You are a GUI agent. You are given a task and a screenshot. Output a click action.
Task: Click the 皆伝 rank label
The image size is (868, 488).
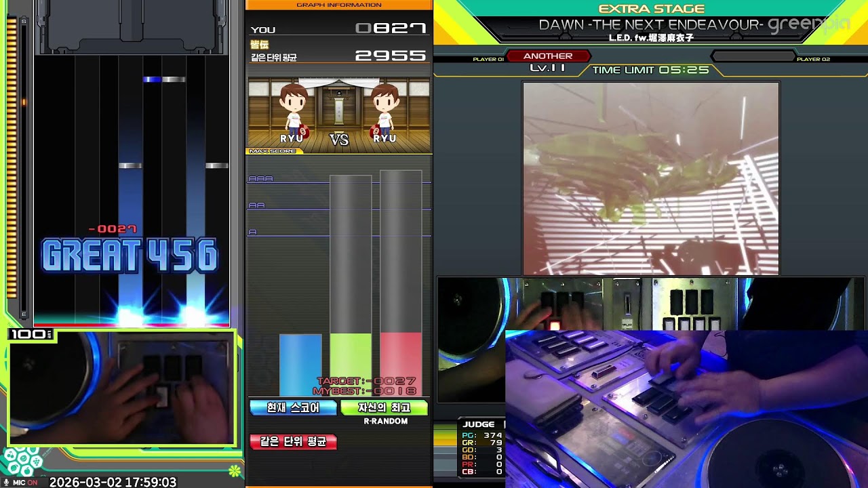pos(260,44)
